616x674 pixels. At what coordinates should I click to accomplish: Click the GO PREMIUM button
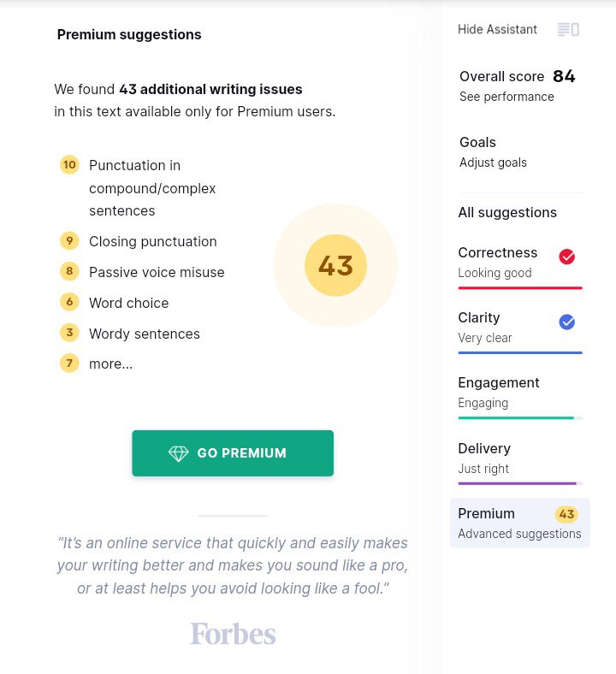(x=233, y=453)
